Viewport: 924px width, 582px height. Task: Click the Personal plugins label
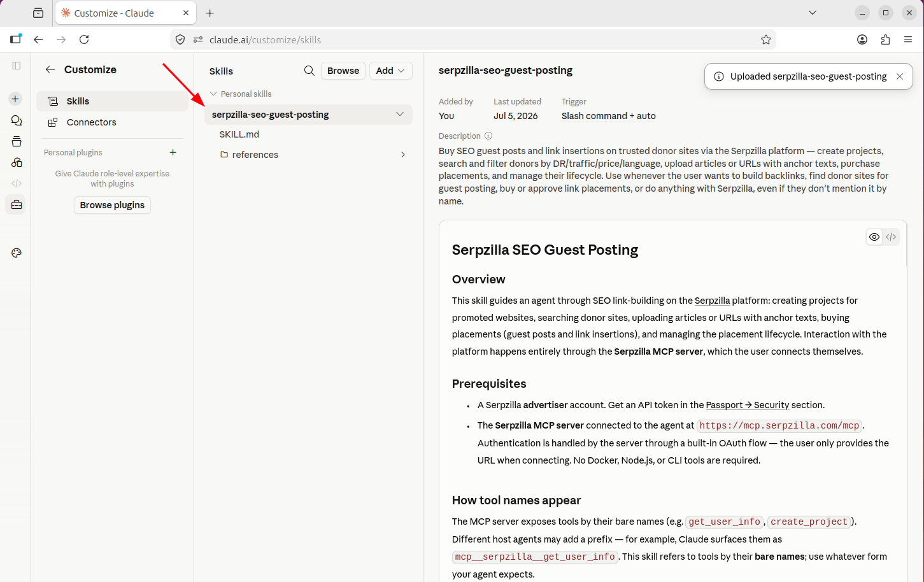tap(73, 153)
